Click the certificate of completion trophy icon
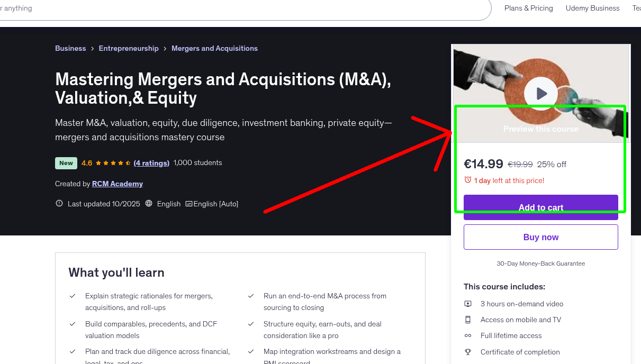 tap(468, 352)
